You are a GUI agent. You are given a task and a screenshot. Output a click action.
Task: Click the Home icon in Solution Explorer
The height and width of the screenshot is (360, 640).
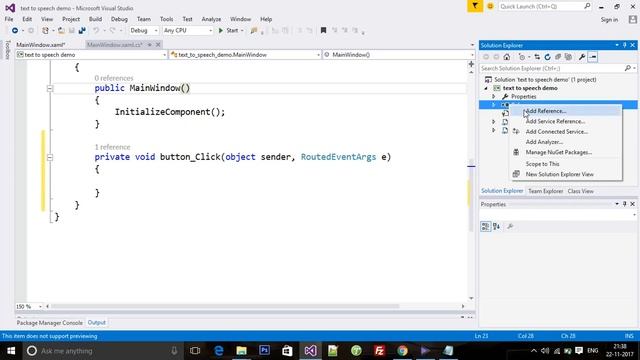click(x=507, y=57)
